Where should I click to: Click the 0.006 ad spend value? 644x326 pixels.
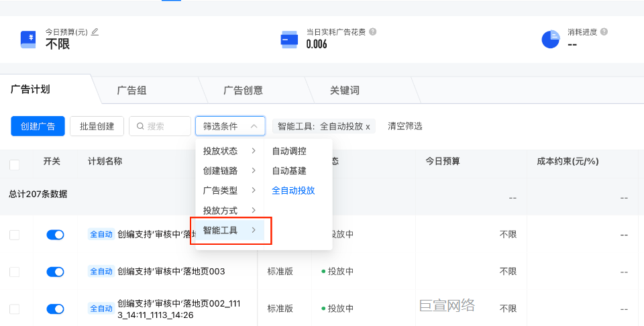coord(317,44)
